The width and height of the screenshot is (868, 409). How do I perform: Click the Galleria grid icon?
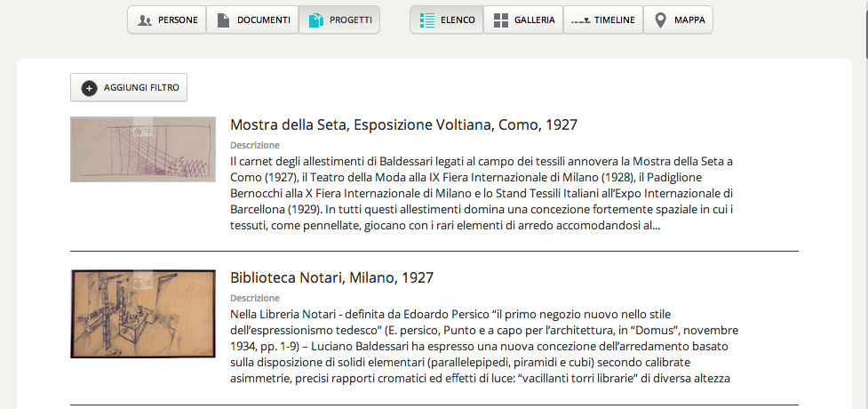point(501,20)
